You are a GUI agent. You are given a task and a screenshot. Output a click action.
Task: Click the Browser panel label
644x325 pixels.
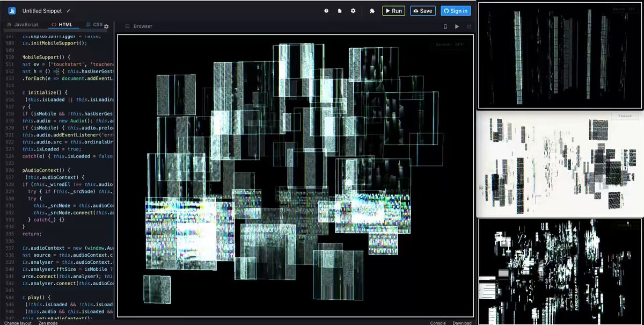tap(143, 26)
